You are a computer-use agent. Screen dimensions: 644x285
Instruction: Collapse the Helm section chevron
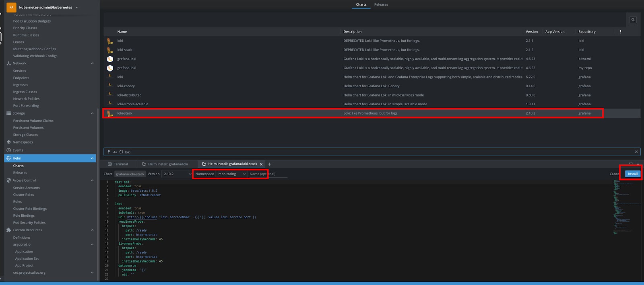92,158
